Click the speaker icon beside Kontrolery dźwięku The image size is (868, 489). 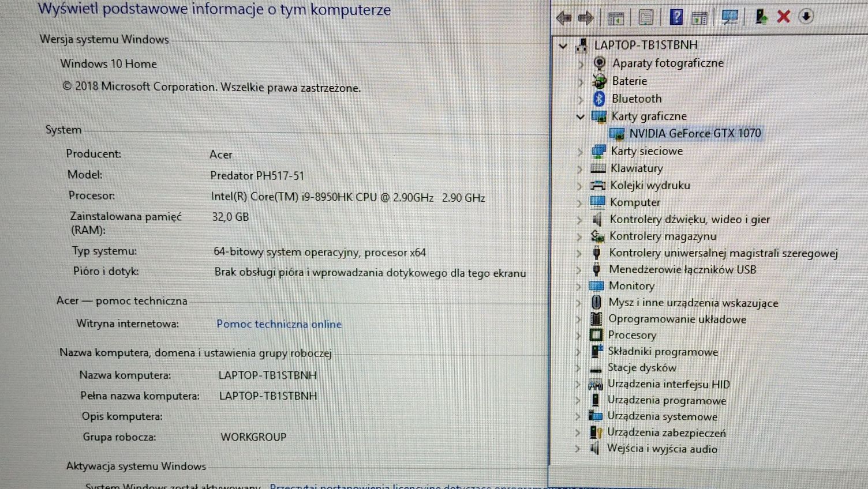597,219
